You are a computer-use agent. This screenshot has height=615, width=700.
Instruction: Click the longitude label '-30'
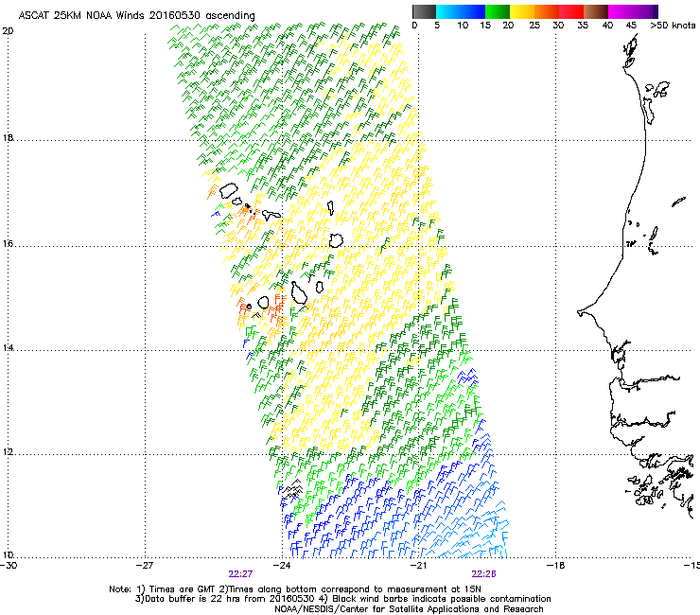pyautogui.click(x=9, y=566)
